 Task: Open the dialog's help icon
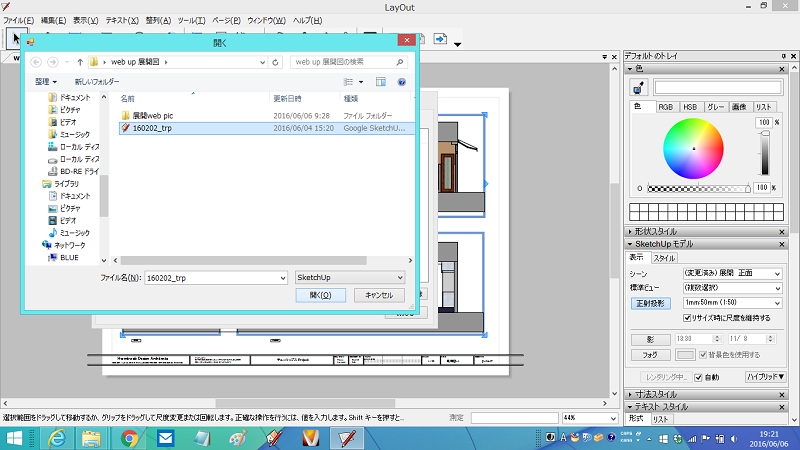(401, 82)
